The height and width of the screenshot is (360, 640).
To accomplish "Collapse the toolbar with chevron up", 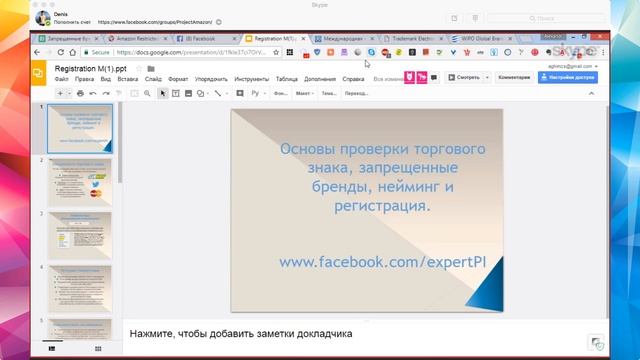I will point(591,93).
